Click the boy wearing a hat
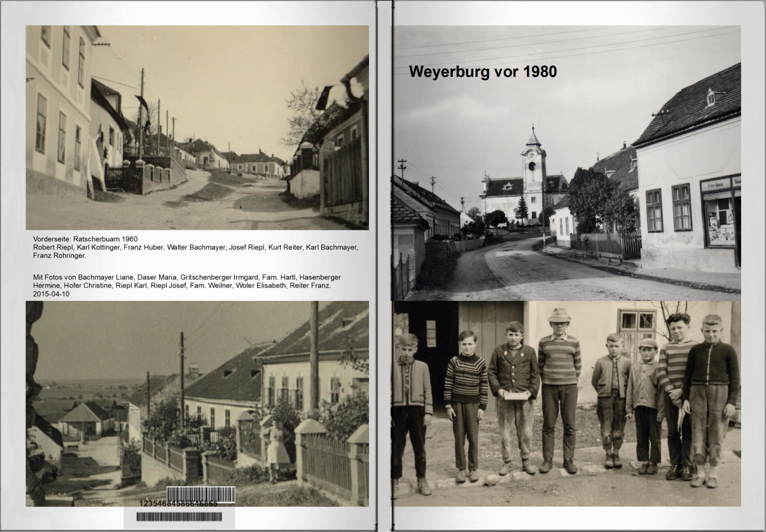Image resolution: width=766 pixels, height=532 pixels. pyautogui.click(x=559, y=388)
